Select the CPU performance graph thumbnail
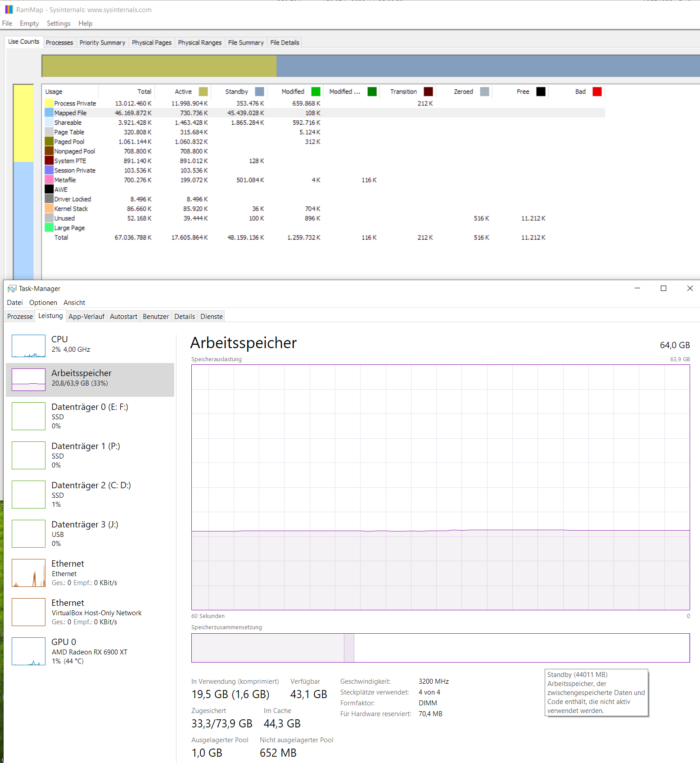Image resolution: width=700 pixels, height=763 pixels. click(x=28, y=346)
